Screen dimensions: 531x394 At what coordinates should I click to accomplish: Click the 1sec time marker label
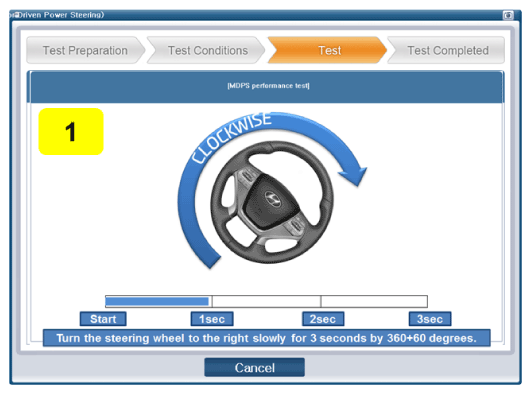point(212,319)
